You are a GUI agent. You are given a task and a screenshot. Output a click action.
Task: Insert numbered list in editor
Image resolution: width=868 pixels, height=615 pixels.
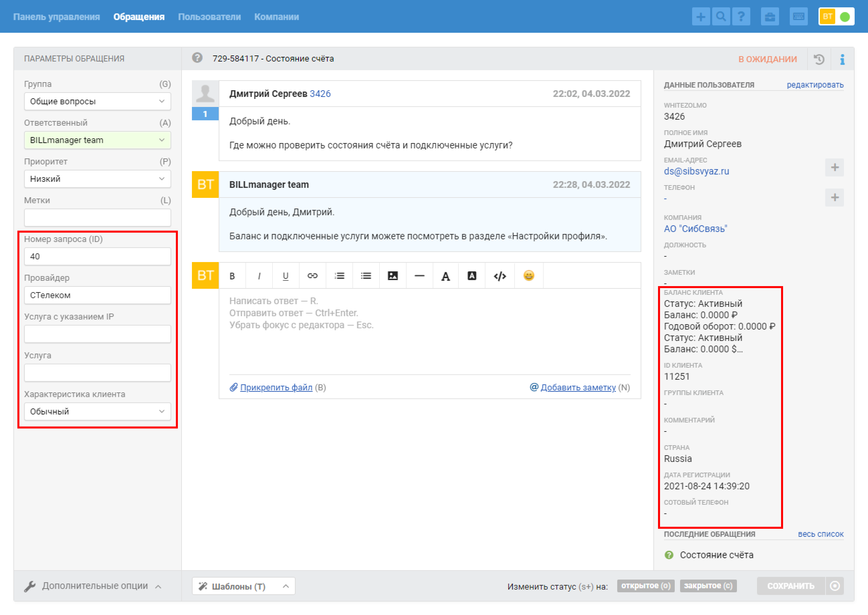(x=339, y=276)
